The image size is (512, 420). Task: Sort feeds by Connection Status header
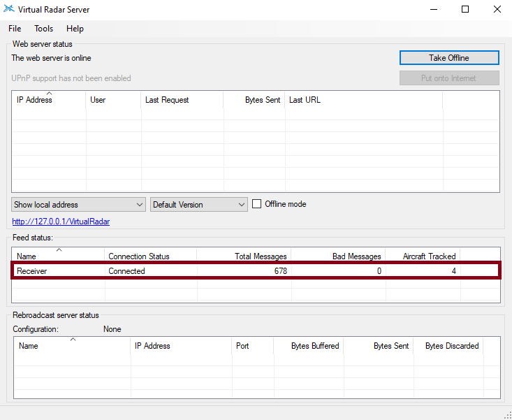[x=151, y=256]
